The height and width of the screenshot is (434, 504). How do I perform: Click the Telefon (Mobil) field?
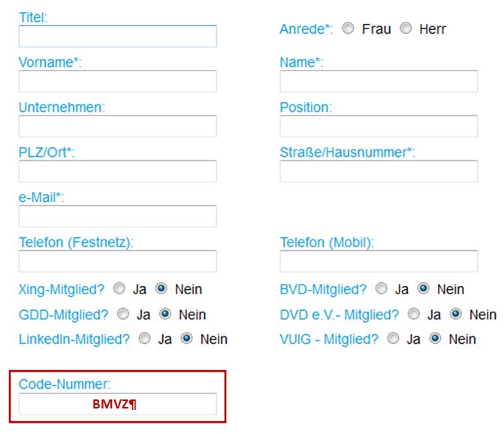pos(379,261)
